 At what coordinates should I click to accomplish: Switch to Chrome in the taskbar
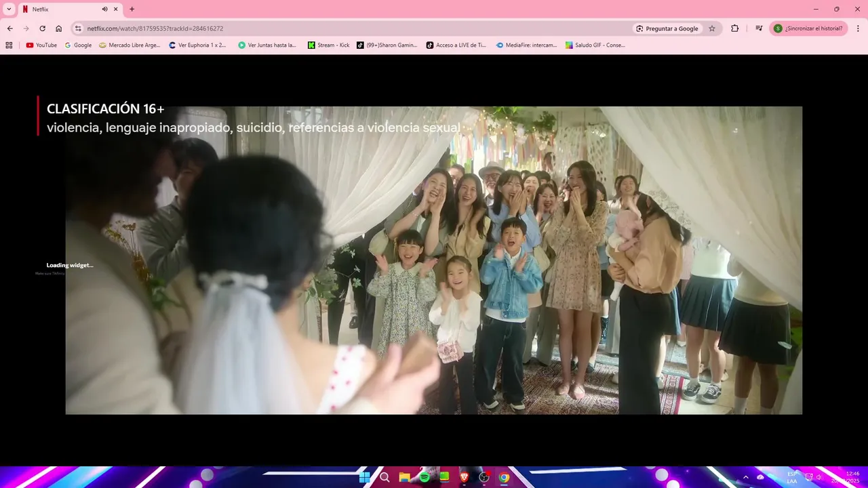click(x=504, y=477)
